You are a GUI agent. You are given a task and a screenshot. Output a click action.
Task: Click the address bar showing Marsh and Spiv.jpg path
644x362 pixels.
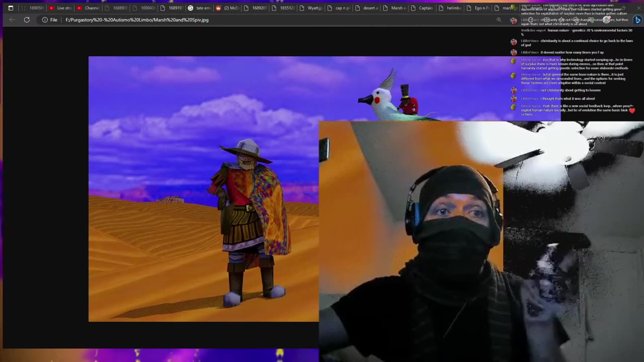(137, 20)
